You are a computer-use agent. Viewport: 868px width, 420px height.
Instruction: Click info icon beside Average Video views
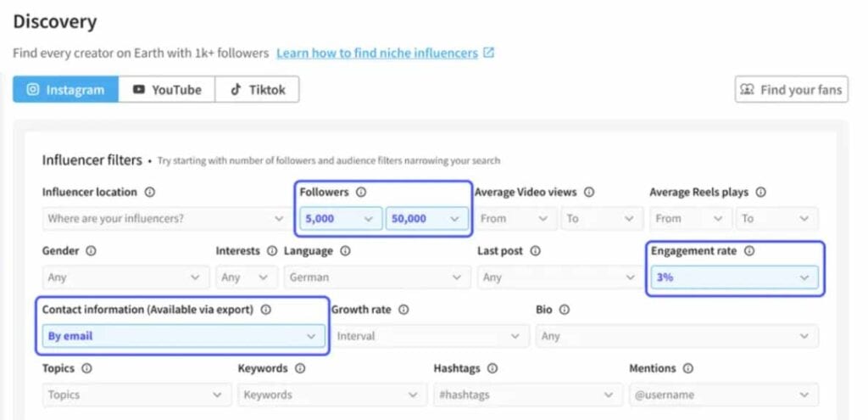coord(589,193)
